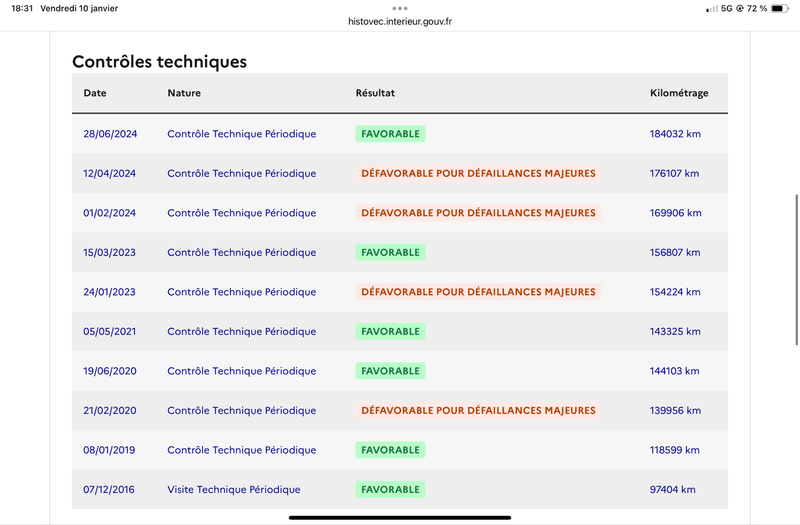
Task: Click Contrôle Technique Périodique for 08/01/2019
Action: coord(242,450)
